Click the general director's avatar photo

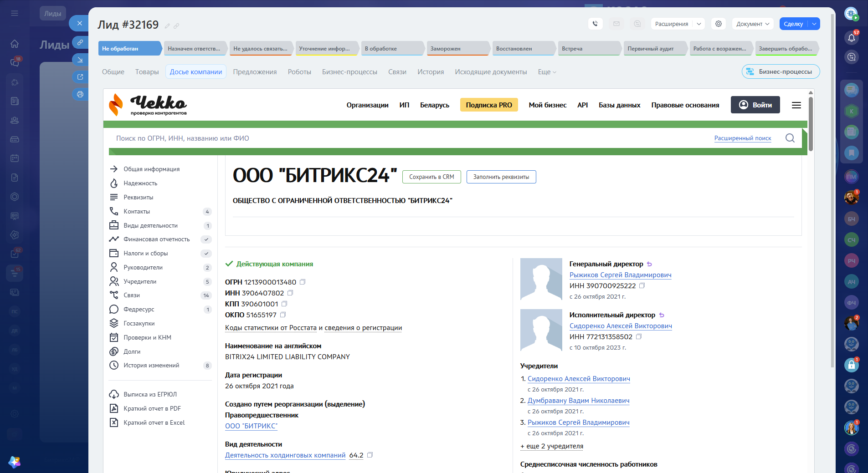click(541, 279)
